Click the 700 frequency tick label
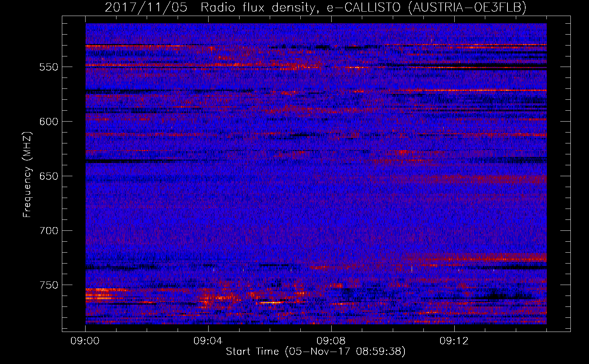Image resolution: width=589 pixels, height=364 pixels. (48, 231)
